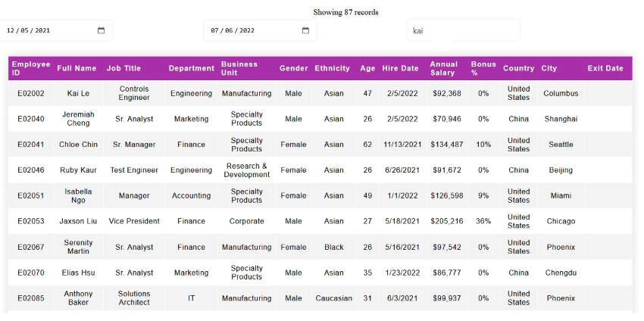Click salary value $92,368

point(447,93)
